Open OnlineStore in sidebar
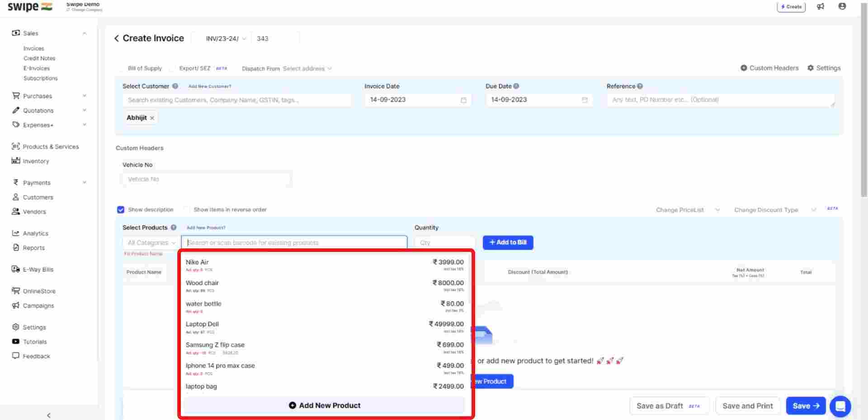The width and height of the screenshot is (868, 420). coord(33,291)
